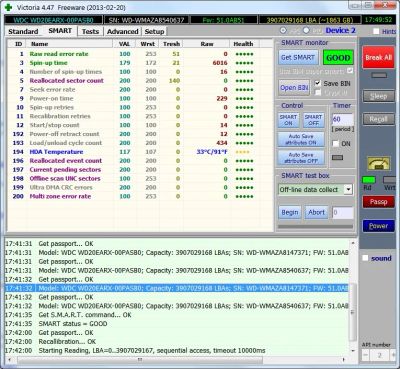Viewport: 400px width, 369px height.
Task: Open the SMART test box dropdown
Action: pyautogui.click(x=348, y=190)
